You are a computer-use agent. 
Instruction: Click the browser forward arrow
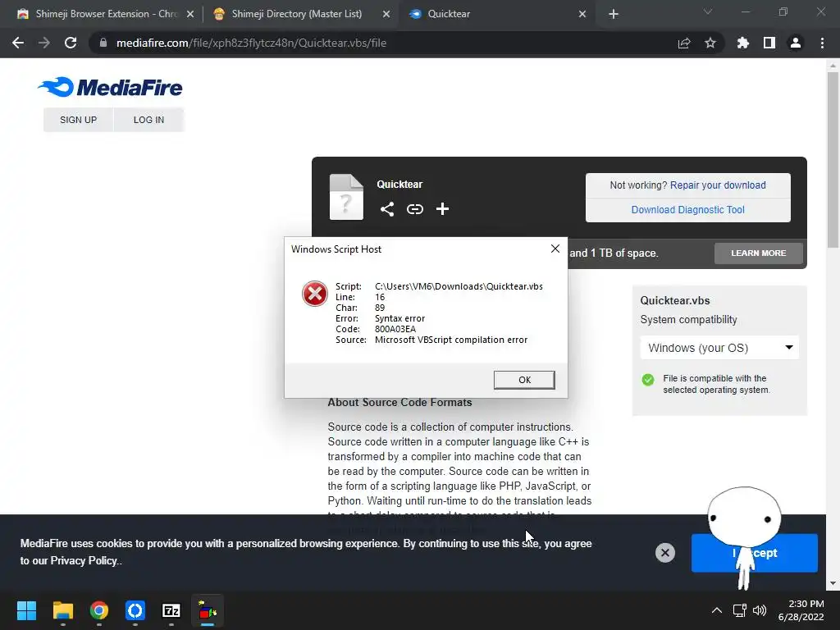pyautogui.click(x=44, y=43)
